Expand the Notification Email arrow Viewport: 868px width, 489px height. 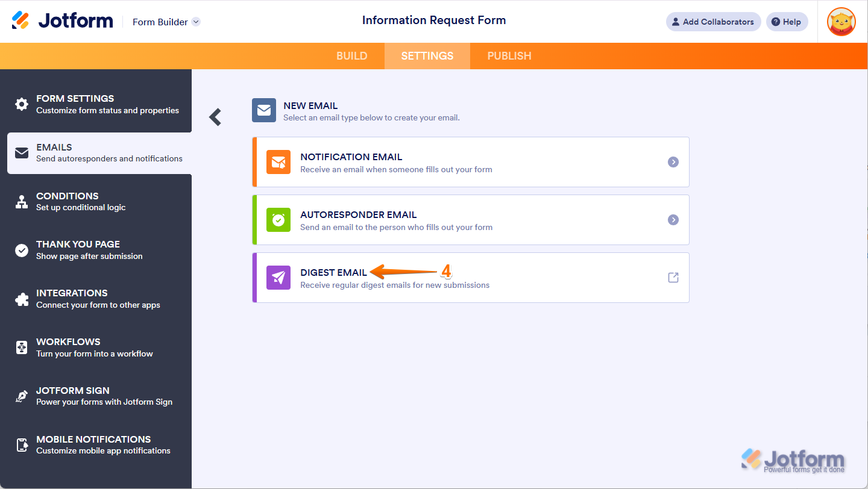(673, 162)
